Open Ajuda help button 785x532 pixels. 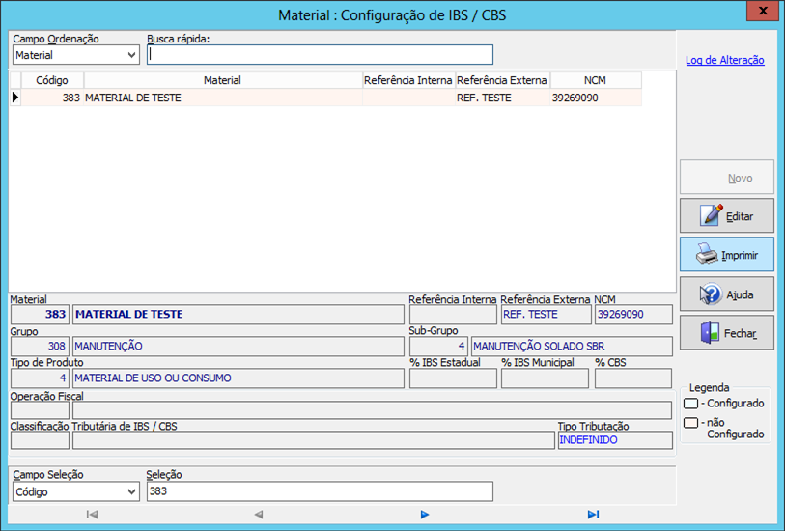coord(726,294)
